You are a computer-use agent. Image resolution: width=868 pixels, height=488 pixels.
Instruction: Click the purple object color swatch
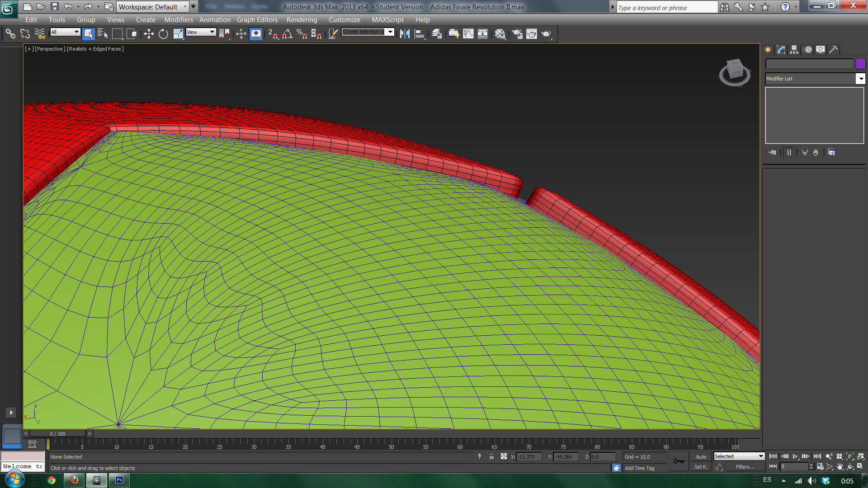pyautogui.click(x=860, y=64)
